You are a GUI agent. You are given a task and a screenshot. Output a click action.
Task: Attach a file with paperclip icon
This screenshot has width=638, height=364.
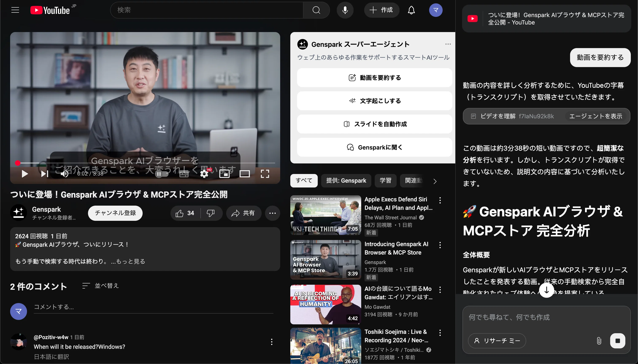(599, 341)
